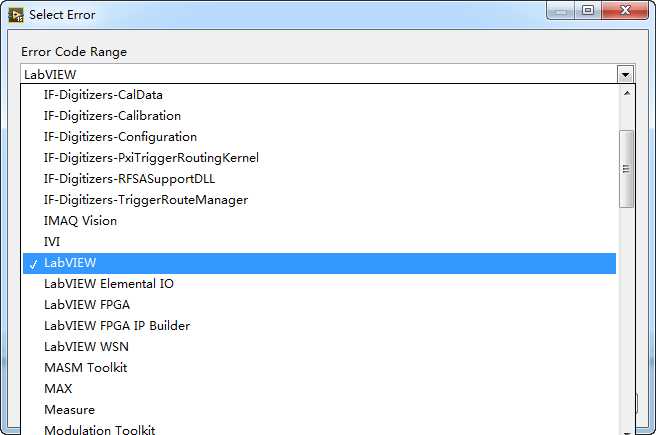The image size is (656, 435).
Task: Select LabVIEW WSN entry
Action: click(319, 347)
